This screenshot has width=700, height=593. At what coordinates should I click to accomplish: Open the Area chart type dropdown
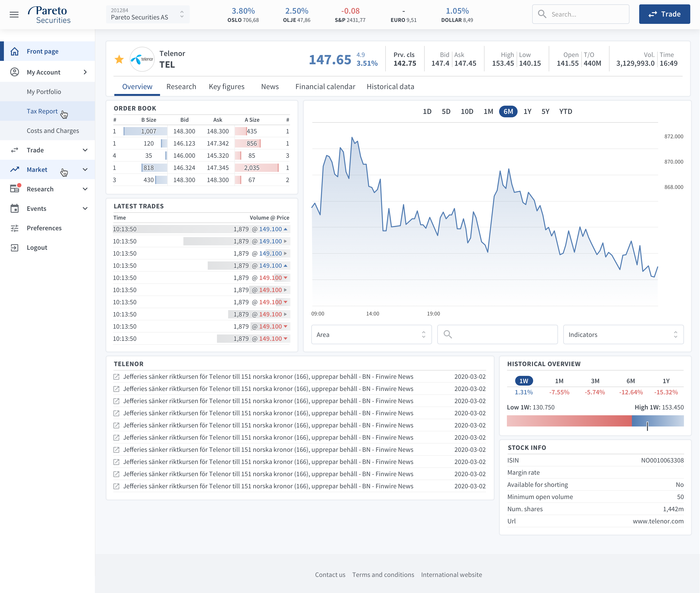371,334
